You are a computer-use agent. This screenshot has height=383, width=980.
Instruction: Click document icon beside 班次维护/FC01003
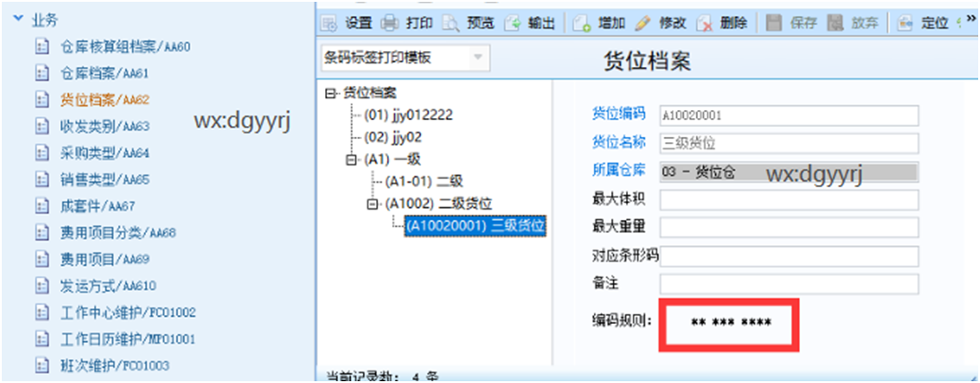tap(42, 365)
